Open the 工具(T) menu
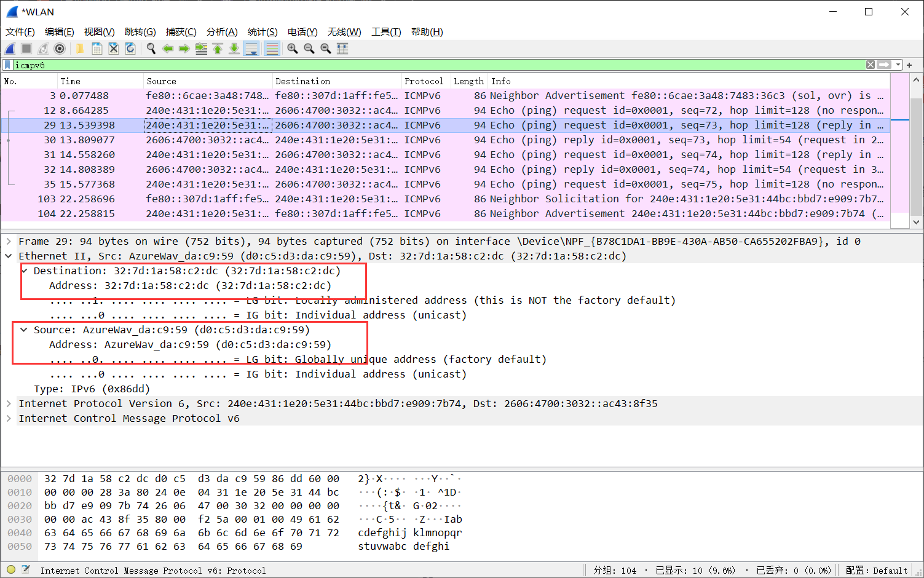This screenshot has height=578, width=924. [x=386, y=32]
